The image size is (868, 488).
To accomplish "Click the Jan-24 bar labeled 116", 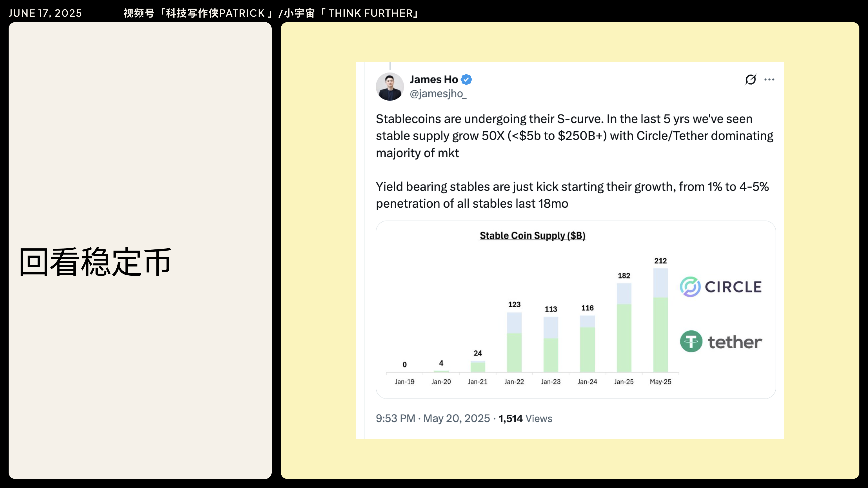I will pyautogui.click(x=587, y=343).
